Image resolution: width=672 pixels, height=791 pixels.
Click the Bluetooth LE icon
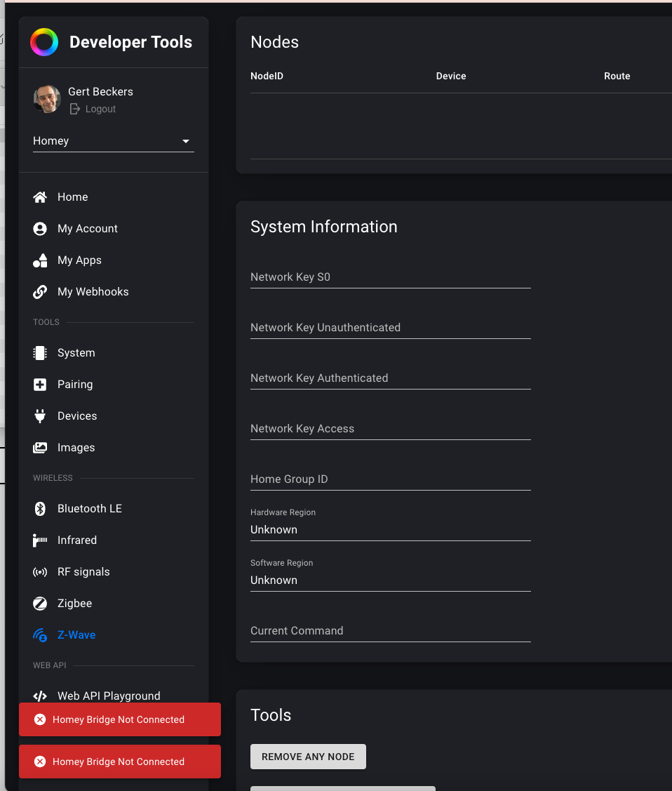40,509
